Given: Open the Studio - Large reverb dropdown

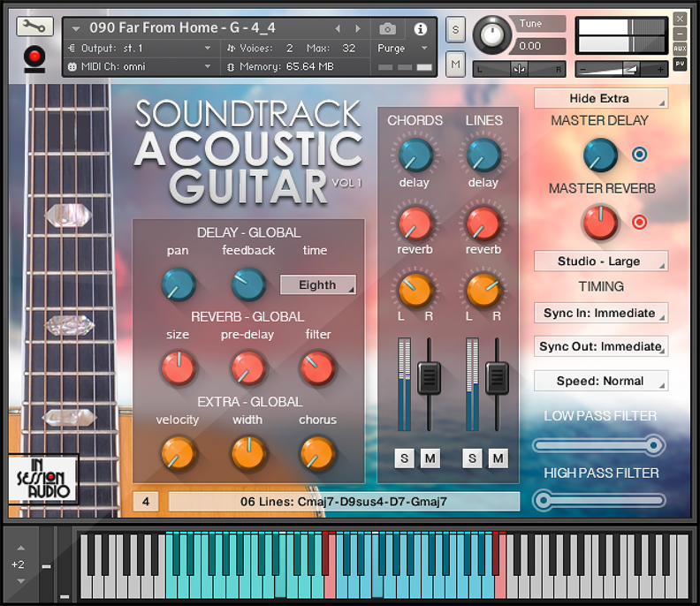Looking at the screenshot, I should click(x=601, y=261).
